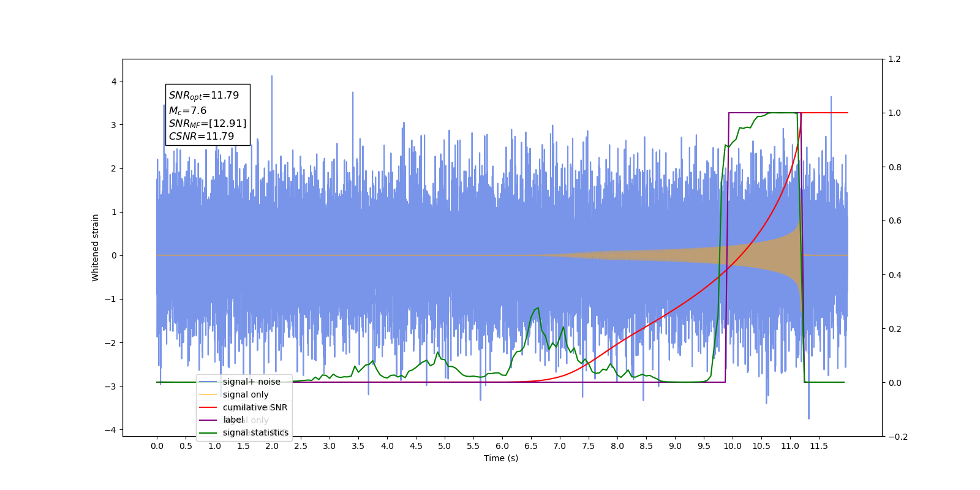Click the right y-axis tick label 0.2
Image resolution: width=980 pixels, height=490 pixels.
pyautogui.click(x=895, y=329)
